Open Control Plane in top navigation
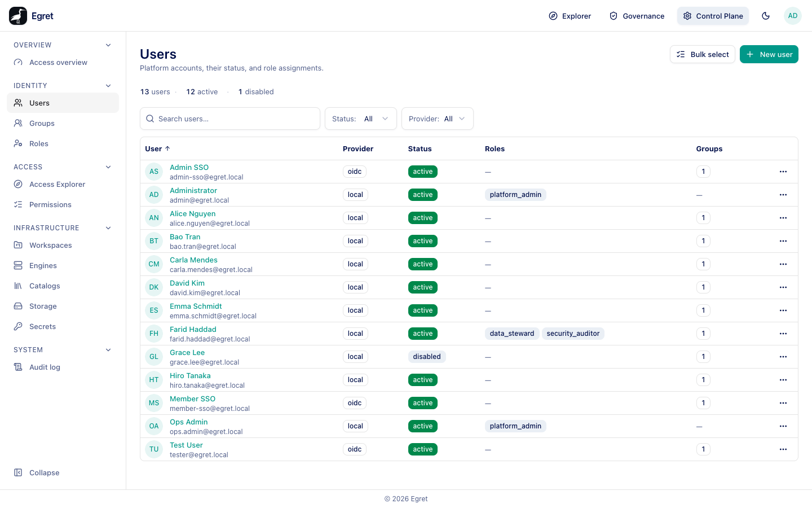Viewport: 812px width, 508px height. pos(713,16)
